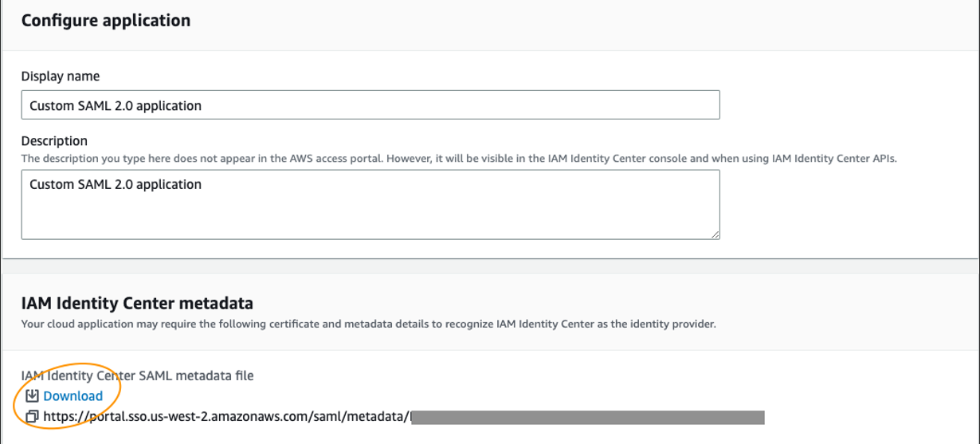Click "Custom SAML 2.0 application" text in Description
This screenshot has width=980, height=444.
pyautogui.click(x=116, y=185)
